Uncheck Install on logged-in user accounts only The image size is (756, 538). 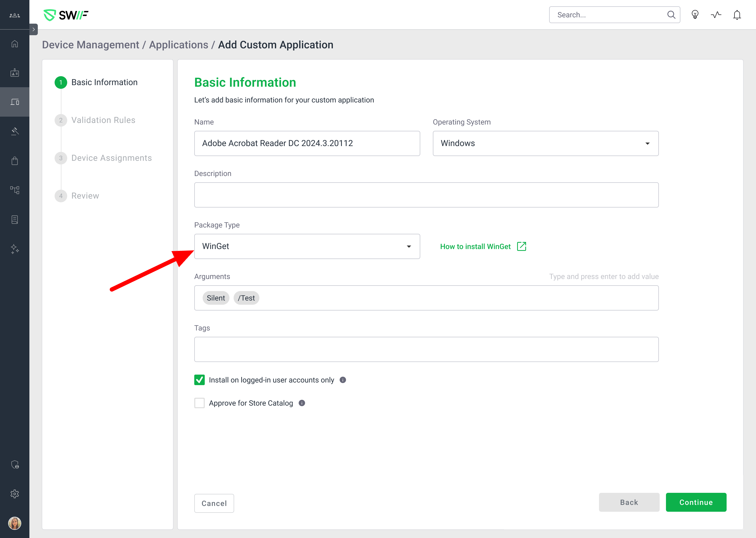199,380
